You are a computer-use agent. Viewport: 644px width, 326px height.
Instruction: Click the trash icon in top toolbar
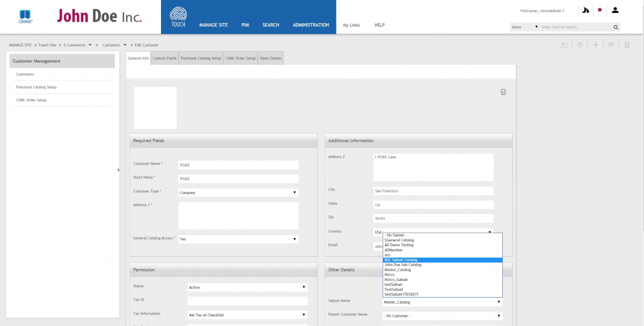coord(627,45)
